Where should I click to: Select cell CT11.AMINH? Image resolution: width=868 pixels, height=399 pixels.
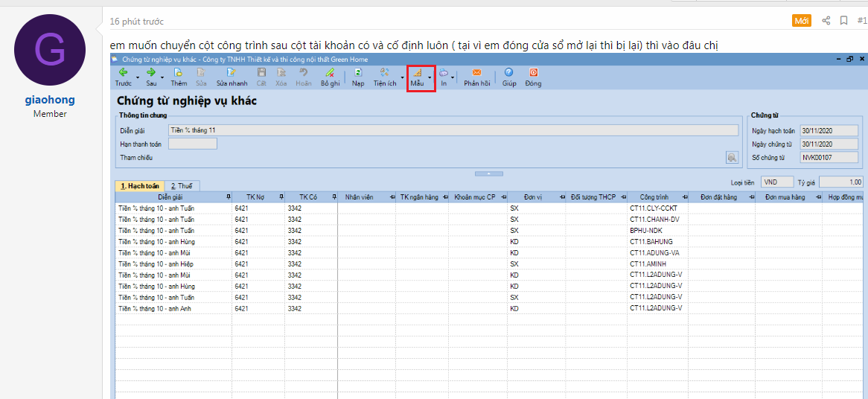coord(657,264)
